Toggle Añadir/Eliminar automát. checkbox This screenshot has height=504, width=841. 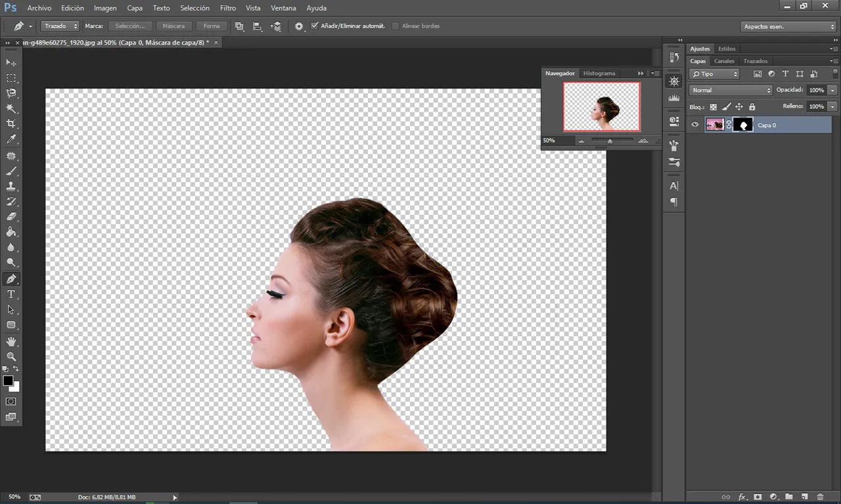(315, 26)
